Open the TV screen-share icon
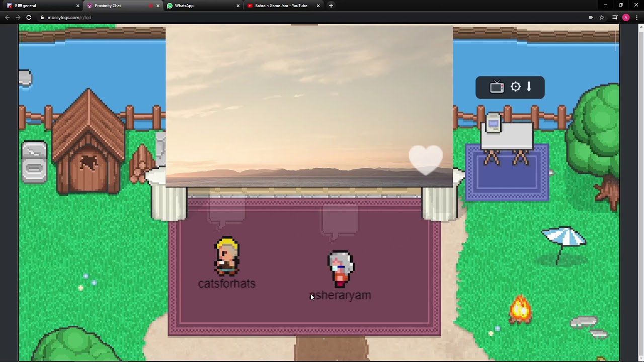This screenshot has width=644, height=362. point(497,87)
